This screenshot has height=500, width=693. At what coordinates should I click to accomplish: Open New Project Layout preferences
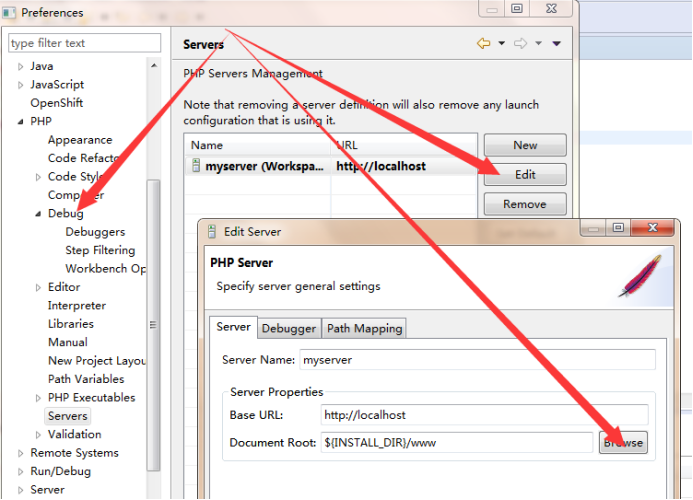click(97, 361)
